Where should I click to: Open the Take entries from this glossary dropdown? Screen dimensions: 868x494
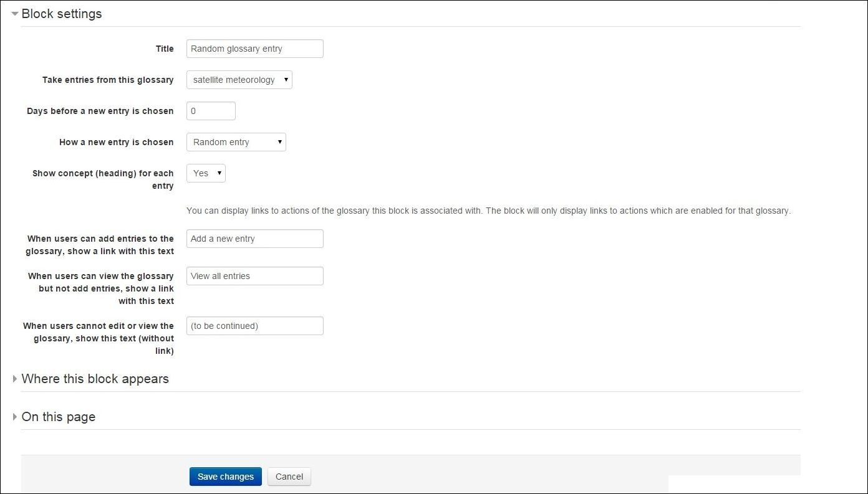239,80
